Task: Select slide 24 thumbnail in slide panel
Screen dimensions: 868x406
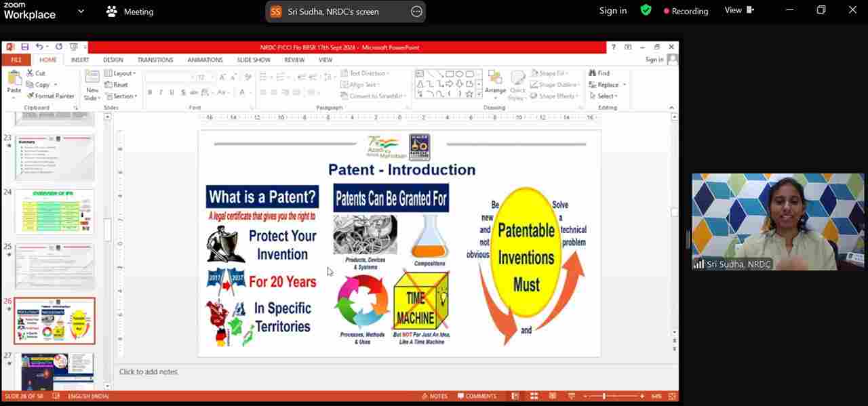Action: coord(55,212)
